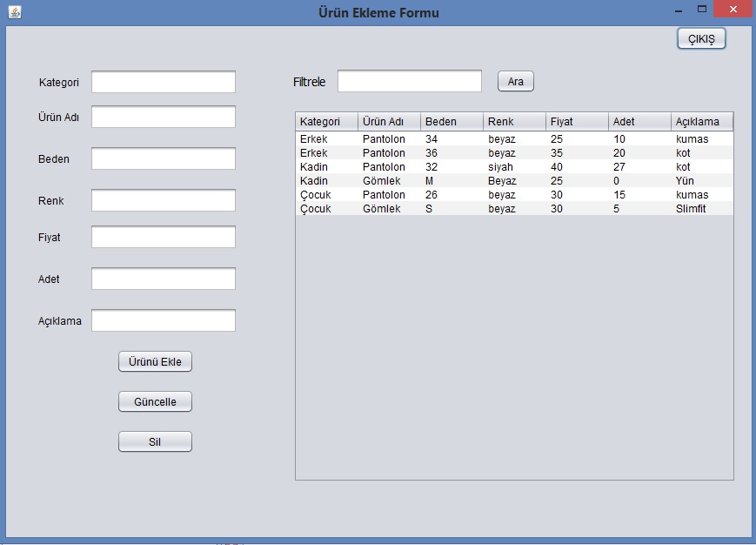Click into the Ürün Adı input field
Viewport: 756px width, 545px height.
[x=164, y=117]
